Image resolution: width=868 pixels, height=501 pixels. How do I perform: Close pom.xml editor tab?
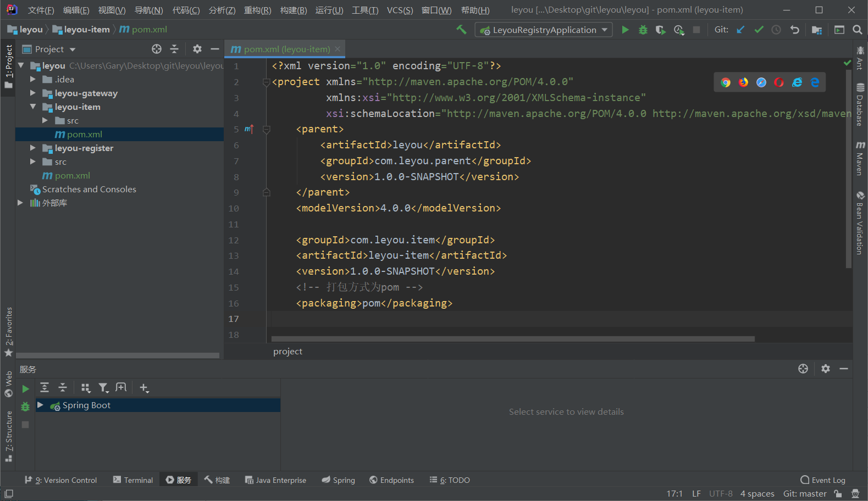(338, 49)
